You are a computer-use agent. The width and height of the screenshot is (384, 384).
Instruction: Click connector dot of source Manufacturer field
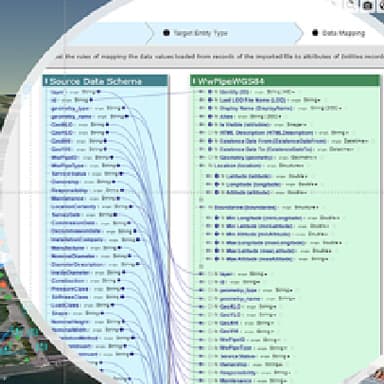pos(120,248)
